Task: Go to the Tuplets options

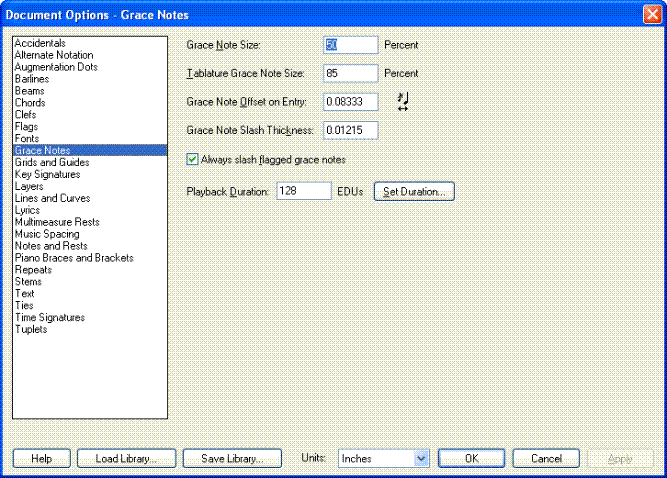Action: click(30, 330)
